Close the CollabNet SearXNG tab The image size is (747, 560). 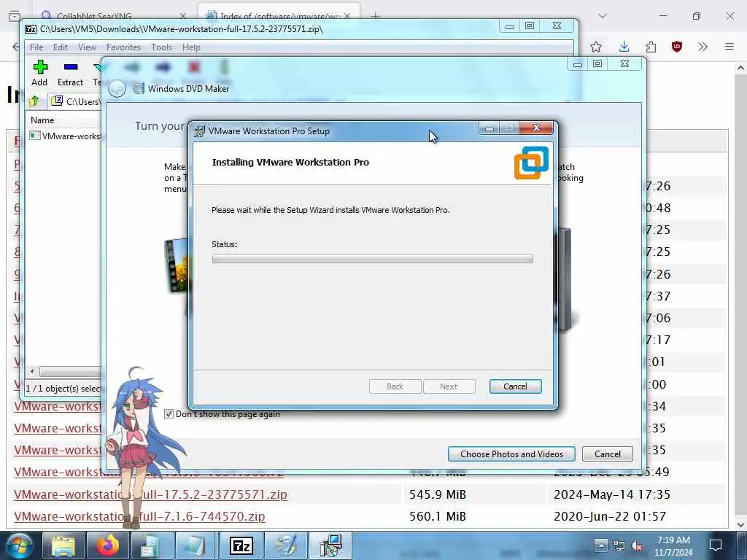(183, 16)
